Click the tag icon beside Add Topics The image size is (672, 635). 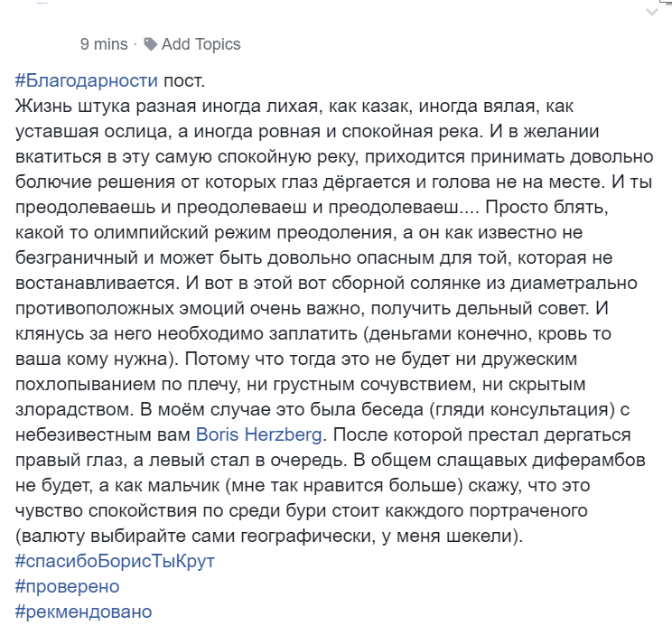point(150,44)
